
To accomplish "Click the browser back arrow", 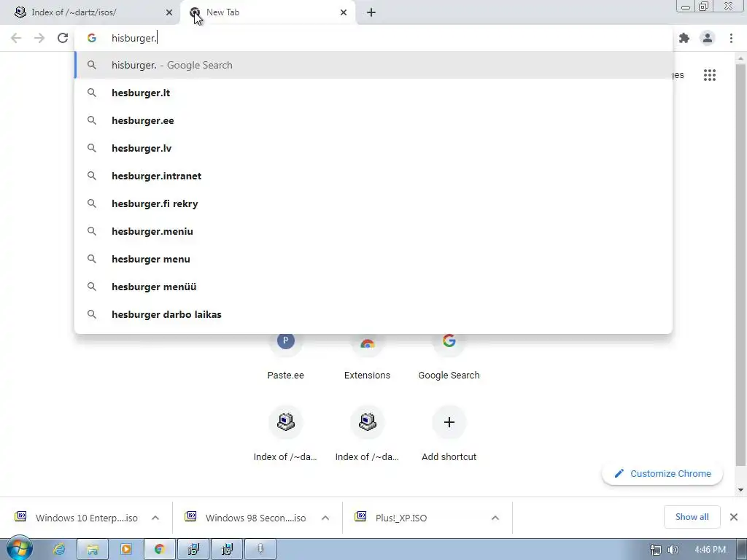I will 16,38.
